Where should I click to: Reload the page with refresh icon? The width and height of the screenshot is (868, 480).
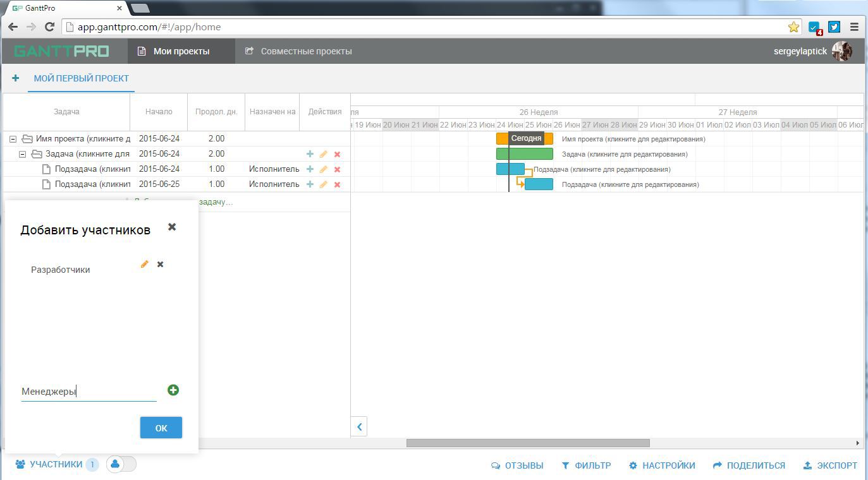tap(49, 27)
